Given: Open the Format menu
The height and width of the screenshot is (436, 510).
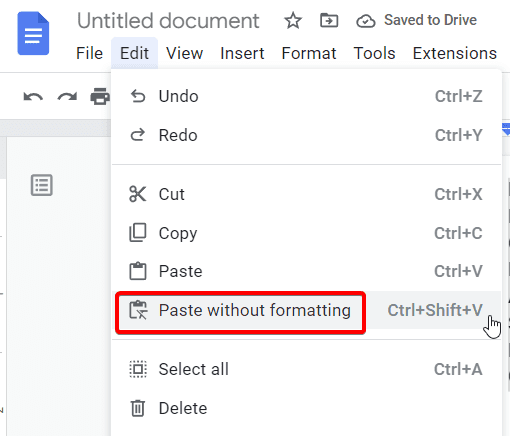Looking at the screenshot, I should coord(309,53).
